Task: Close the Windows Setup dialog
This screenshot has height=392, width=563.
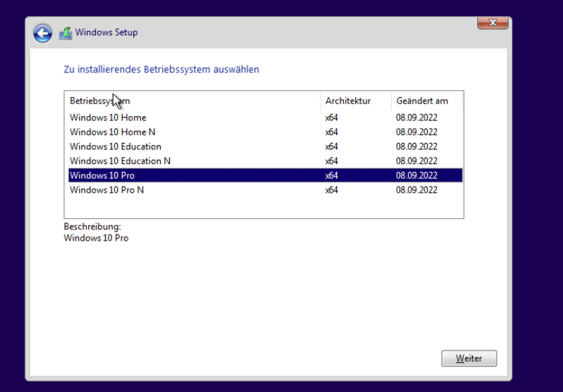Action: (x=493, y=23)
